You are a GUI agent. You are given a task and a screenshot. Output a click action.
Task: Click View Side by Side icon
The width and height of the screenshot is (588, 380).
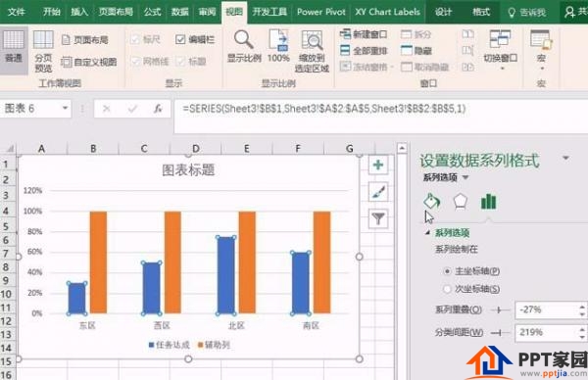(467, 34)
